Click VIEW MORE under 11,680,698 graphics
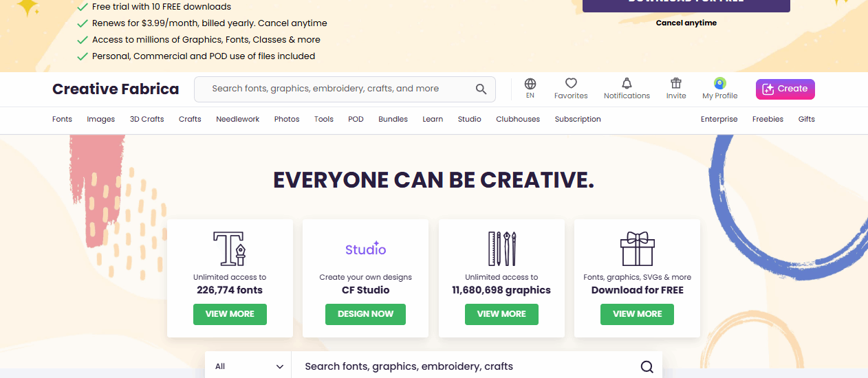 click(x=501, y=314)
